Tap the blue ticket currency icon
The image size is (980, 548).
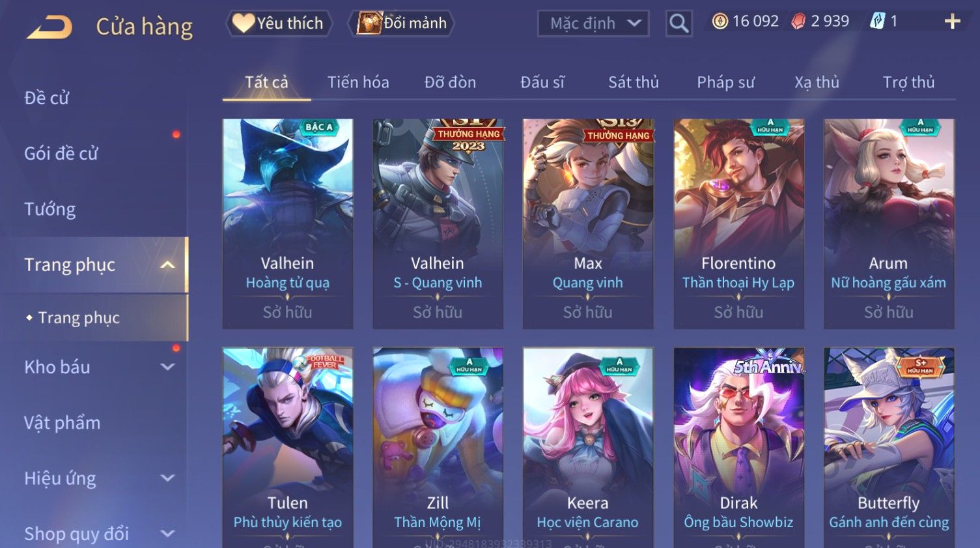pos(877,22)
